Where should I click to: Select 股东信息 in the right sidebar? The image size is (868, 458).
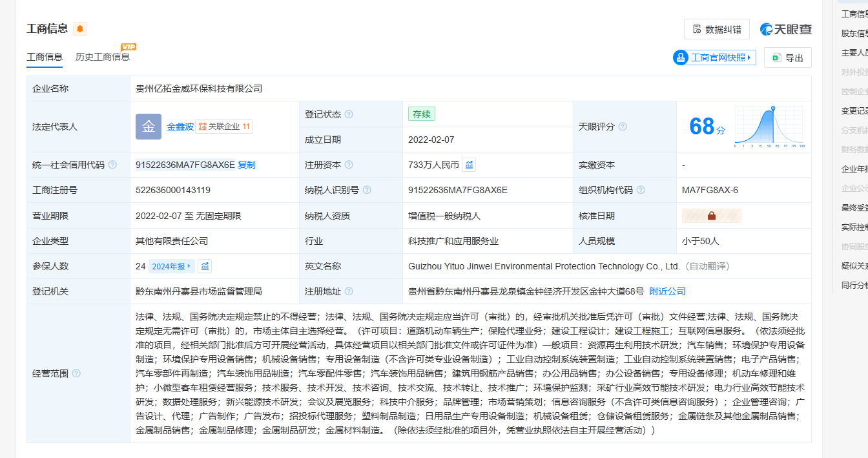854,34
